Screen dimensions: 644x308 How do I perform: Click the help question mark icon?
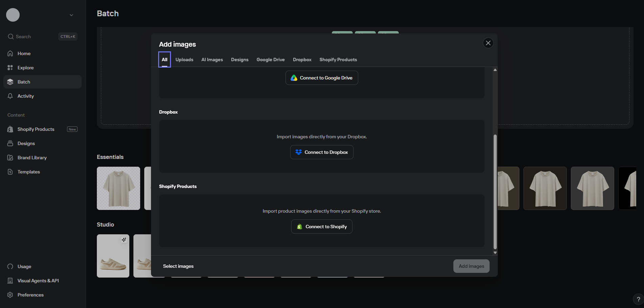pos(638,299)
